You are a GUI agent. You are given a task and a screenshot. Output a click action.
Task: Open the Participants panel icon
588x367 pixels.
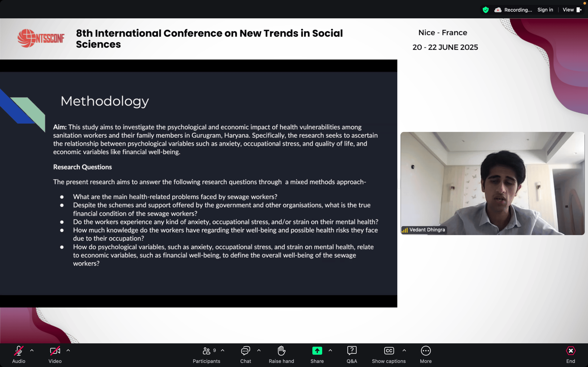tap(206, 351)
